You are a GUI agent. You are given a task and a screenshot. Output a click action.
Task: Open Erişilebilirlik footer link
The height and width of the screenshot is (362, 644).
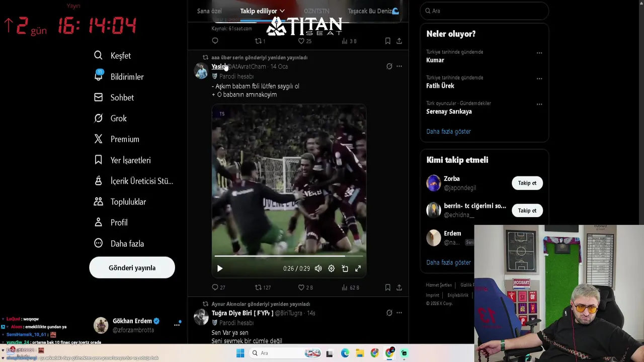pos(458,296)
